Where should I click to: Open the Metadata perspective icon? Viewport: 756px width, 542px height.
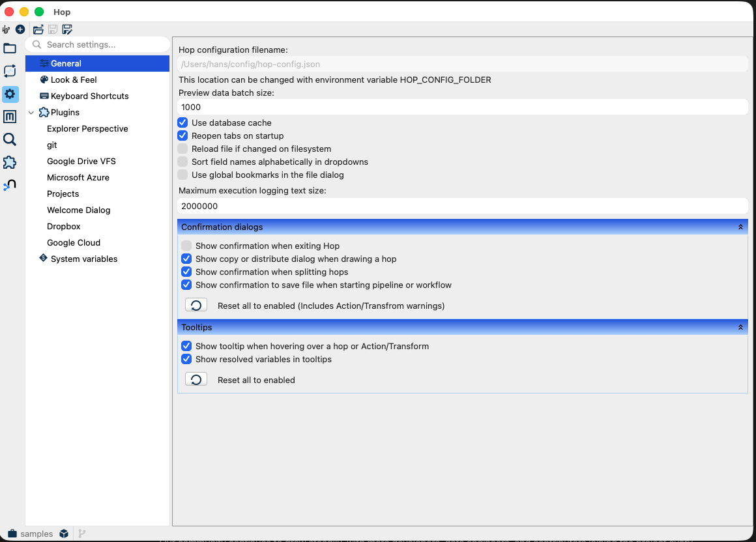[10, 117]
